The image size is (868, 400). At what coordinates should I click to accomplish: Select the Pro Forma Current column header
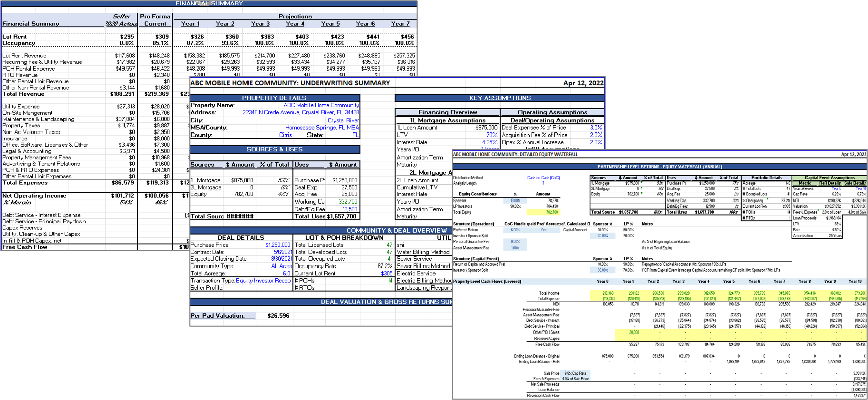click(155, 20)
